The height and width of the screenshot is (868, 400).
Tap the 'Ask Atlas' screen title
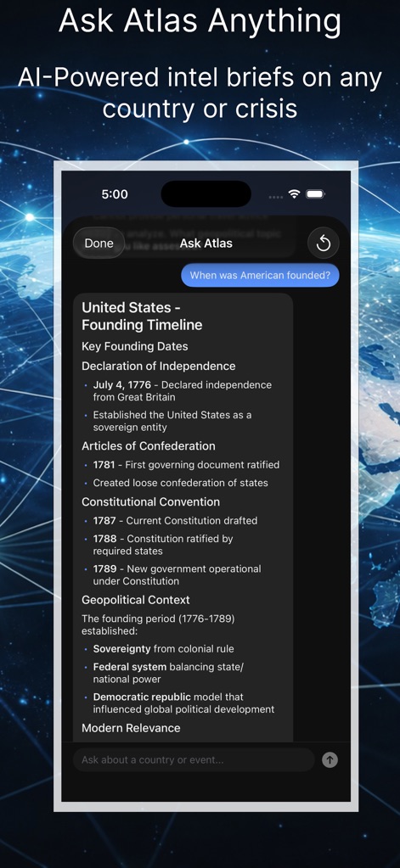(206, 243)
